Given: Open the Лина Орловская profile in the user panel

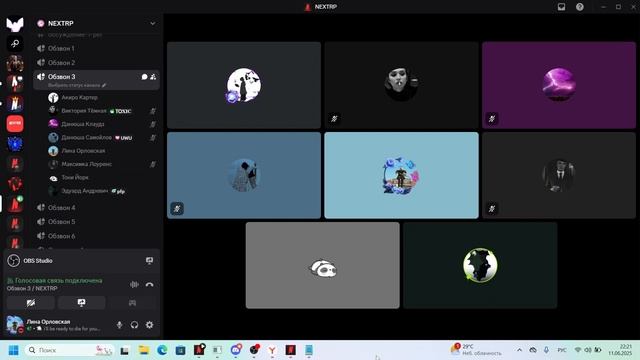Looking at the screenshot, I should coord(58,325).
